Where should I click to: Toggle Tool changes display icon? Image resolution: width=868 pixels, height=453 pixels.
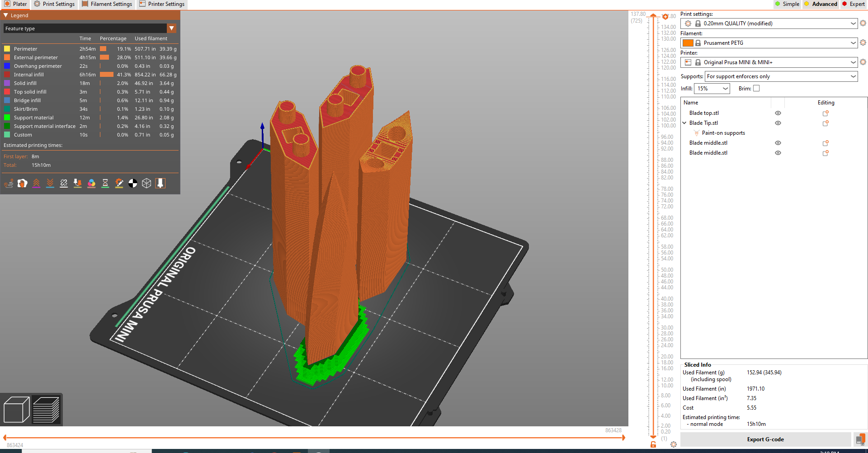78,183
